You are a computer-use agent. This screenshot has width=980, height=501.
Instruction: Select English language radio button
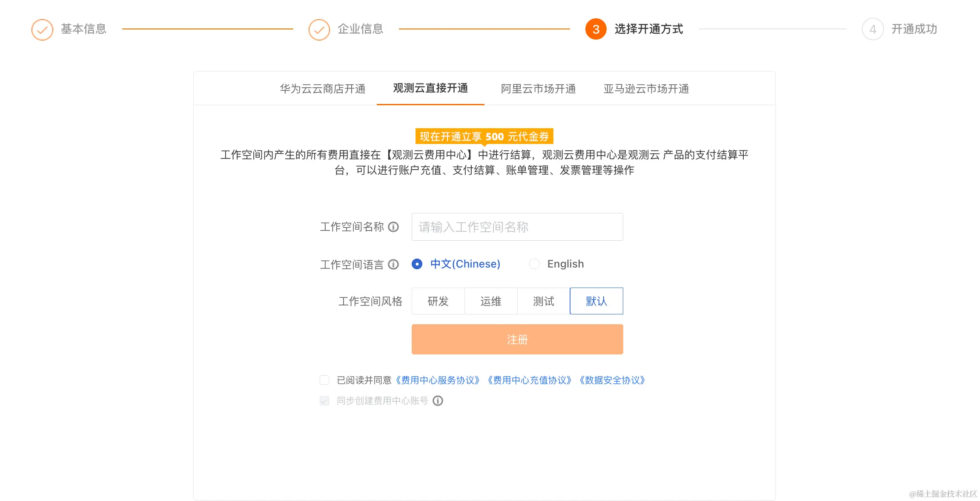(534, 264)
